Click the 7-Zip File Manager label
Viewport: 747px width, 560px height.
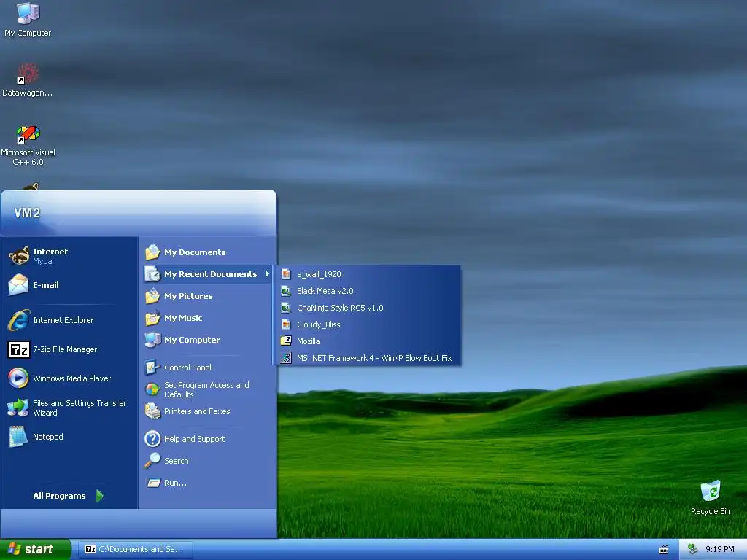(65, 349)
